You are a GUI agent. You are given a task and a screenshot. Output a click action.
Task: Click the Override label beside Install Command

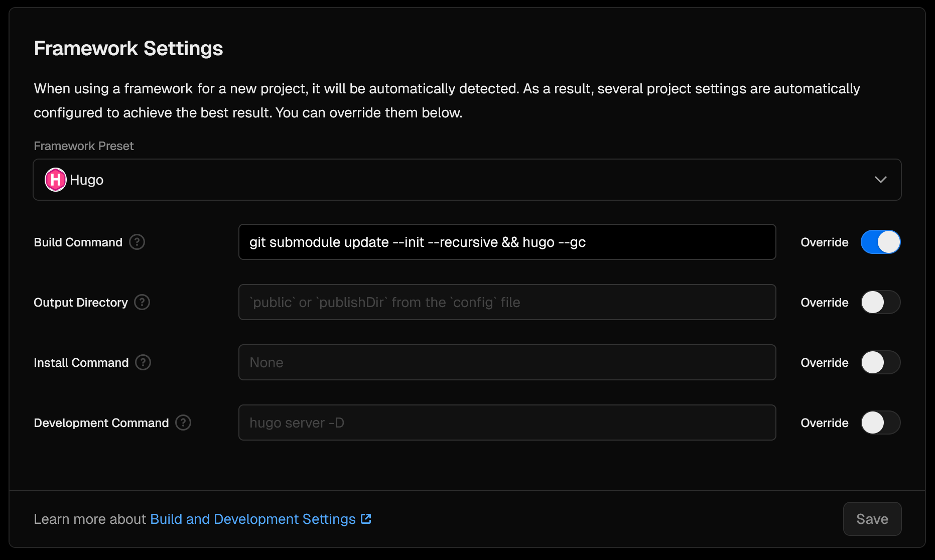coord(825,362)
